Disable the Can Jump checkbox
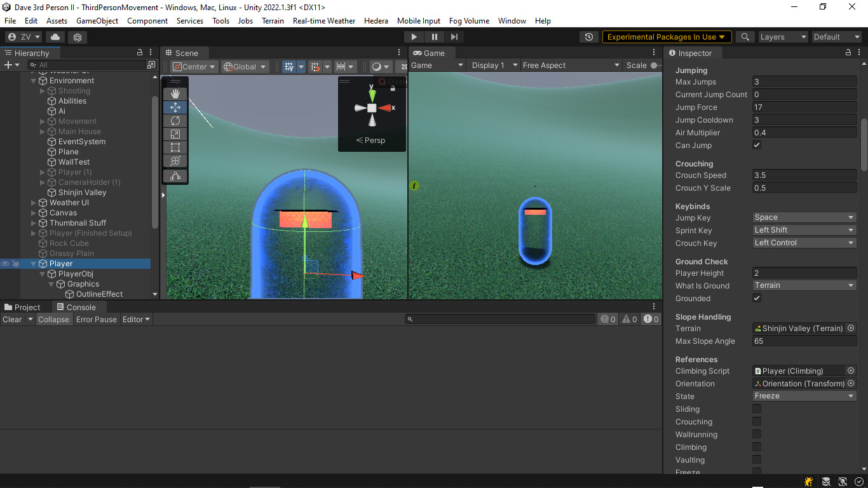868x488 pixels. click(756, 145)
